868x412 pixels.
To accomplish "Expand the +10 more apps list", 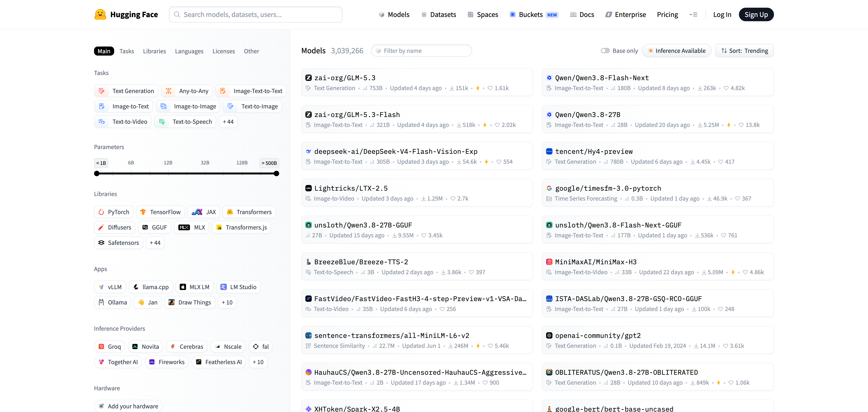I will click(x=227, y=302).
